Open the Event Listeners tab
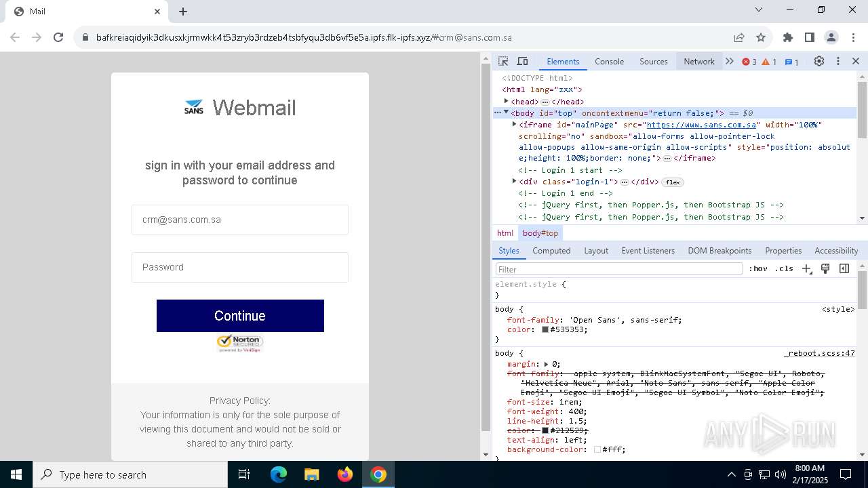868x488 pixels. pos(648,250)
